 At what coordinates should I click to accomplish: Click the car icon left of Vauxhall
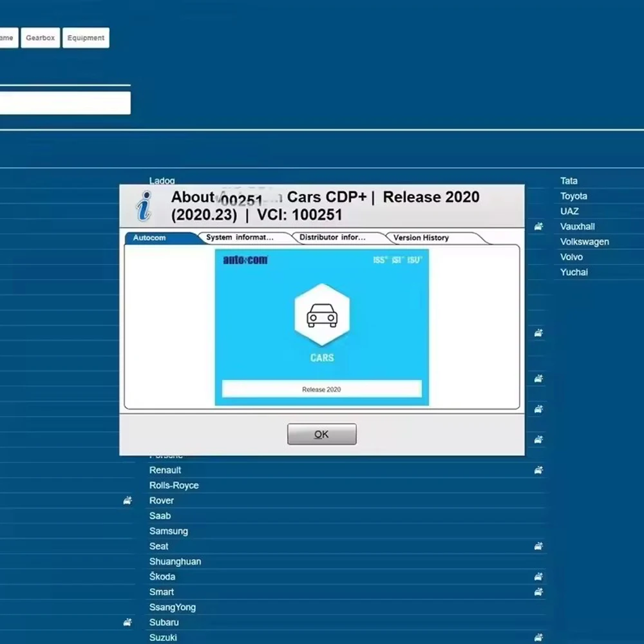[538, 226]
